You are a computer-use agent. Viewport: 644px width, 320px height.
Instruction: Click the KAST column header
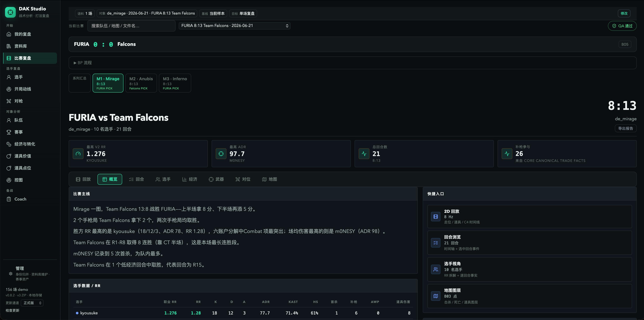point(293,302)
